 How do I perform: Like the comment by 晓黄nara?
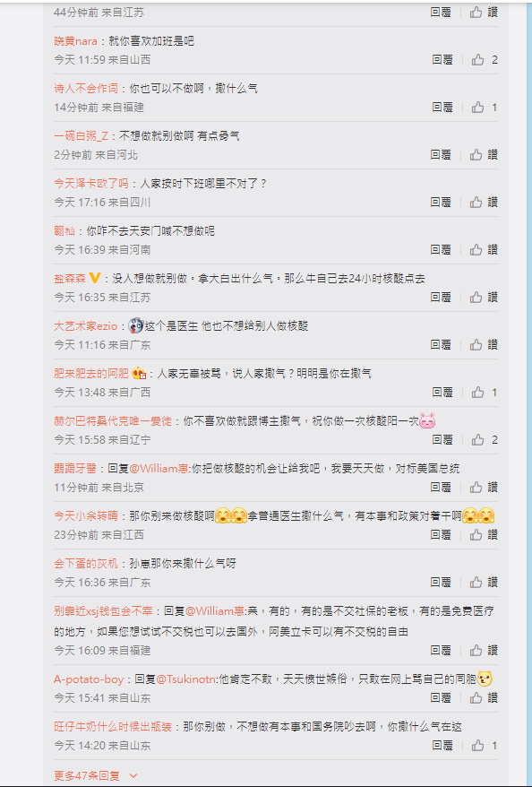tap(477, 60)
